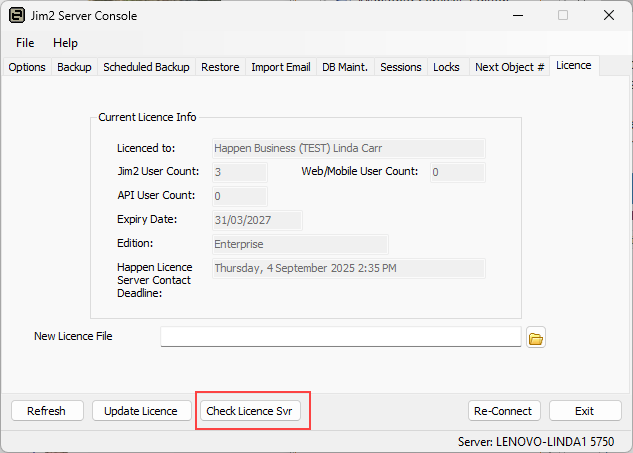633x453 pixels.
Task: Click the 'Current Licence Info' group label
Action: point(147,117)
